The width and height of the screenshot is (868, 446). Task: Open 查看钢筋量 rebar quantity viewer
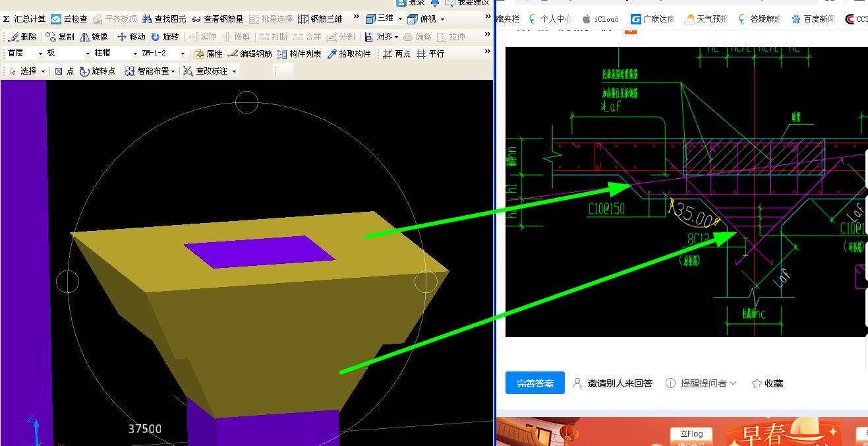coord(217,19)
